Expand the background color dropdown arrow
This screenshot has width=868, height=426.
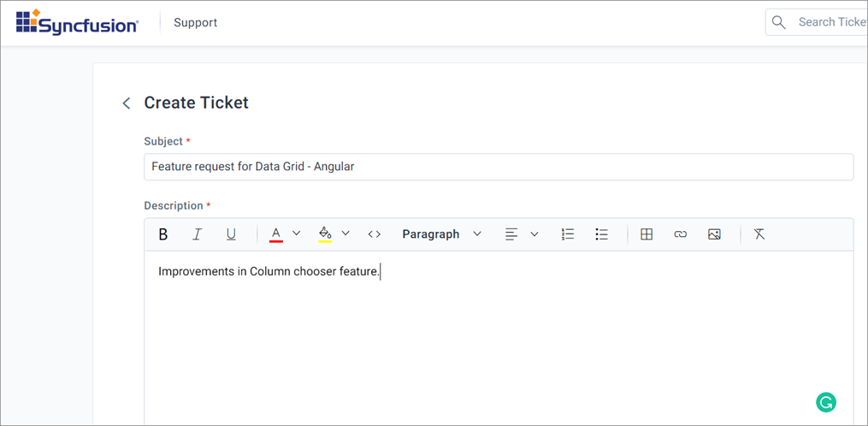click(345, 234)
